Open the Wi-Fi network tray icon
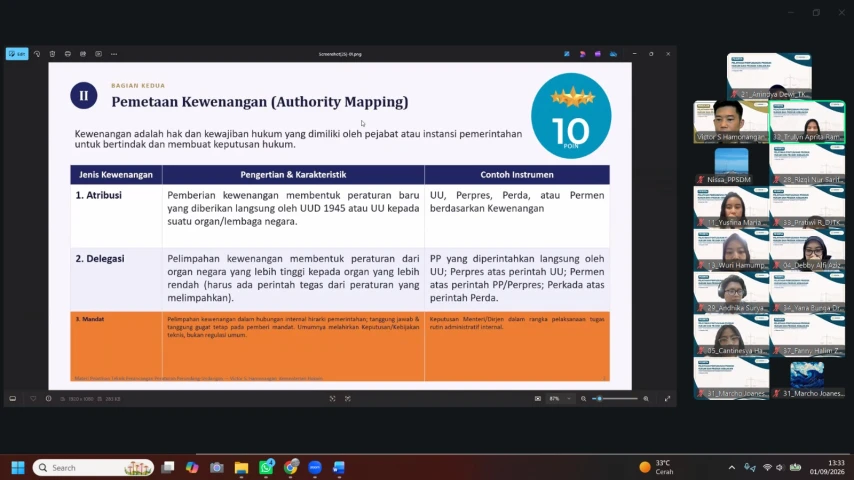This screenshot has width=854, height=480. (x=767, y=467)
